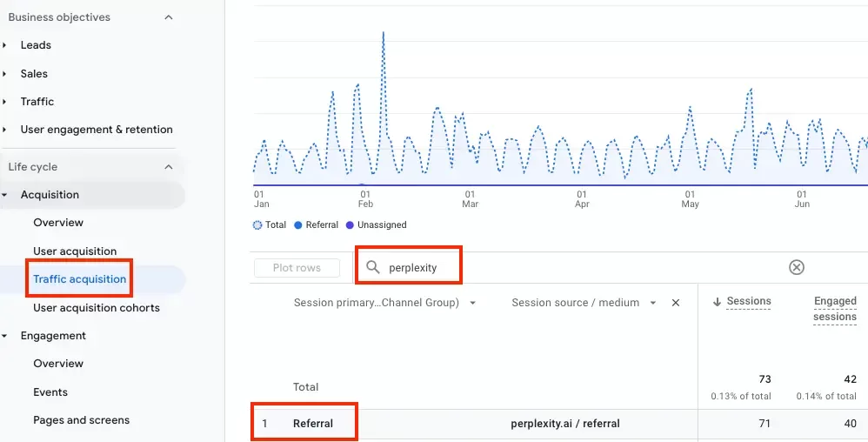The image size is (868, 442).
Task: Remove the Session source / medium dimension
Action: tap(676, 303)
